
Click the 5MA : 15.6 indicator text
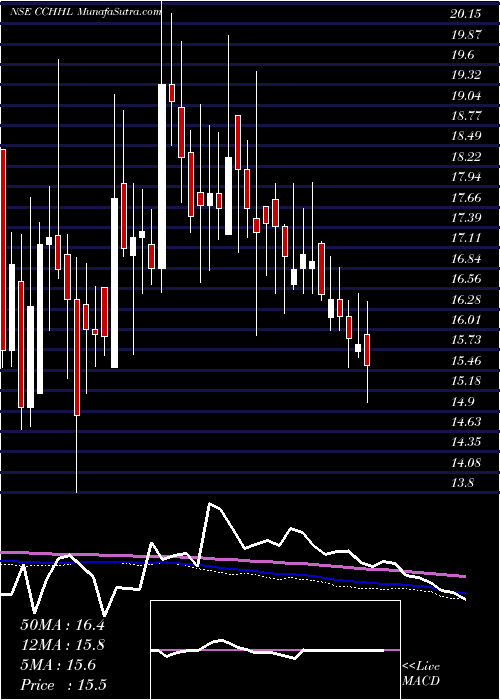[58, 665]
